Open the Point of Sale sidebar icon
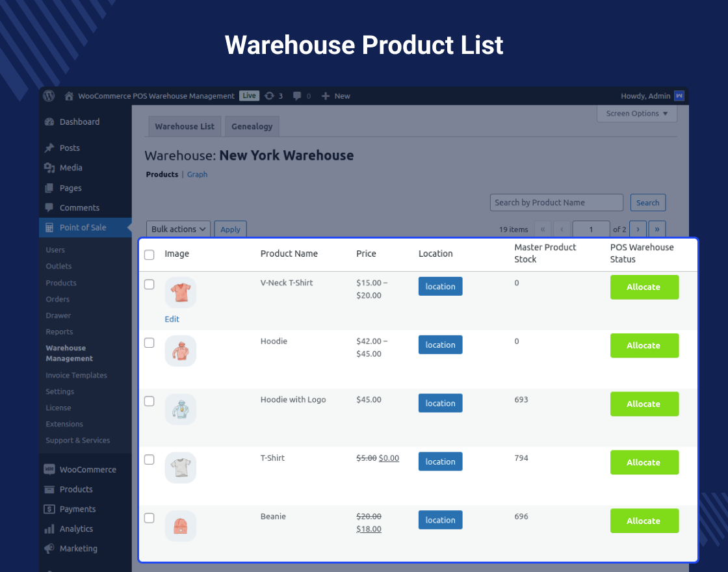Screen dimensions: 728x572 pyautogui.click(x=49, y=227)
